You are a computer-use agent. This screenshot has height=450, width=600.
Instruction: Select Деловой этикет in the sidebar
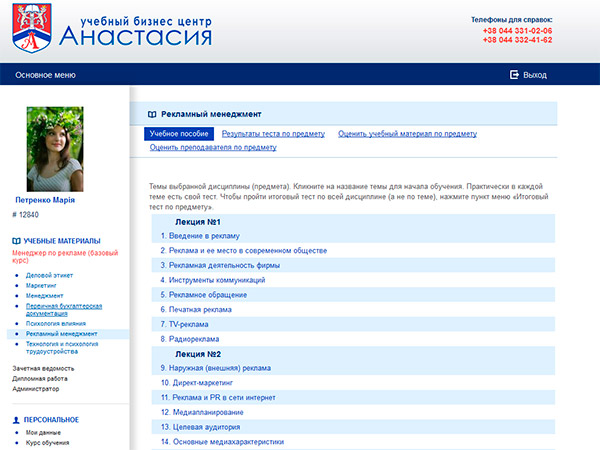click(51, 275)
